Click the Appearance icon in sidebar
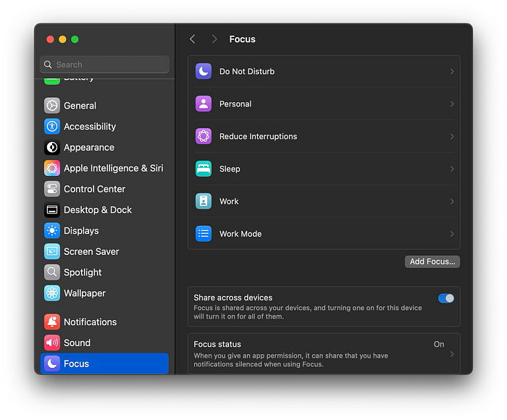 point(52,147)
